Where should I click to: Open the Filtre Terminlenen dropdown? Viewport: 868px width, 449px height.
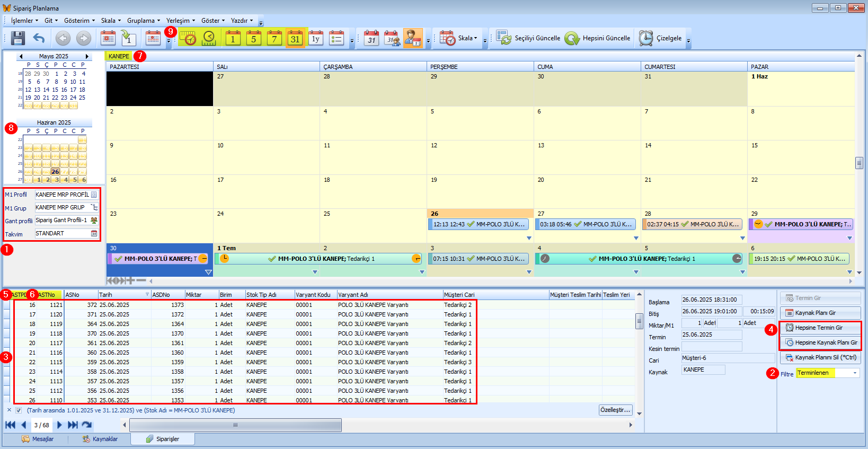(855, 373)
